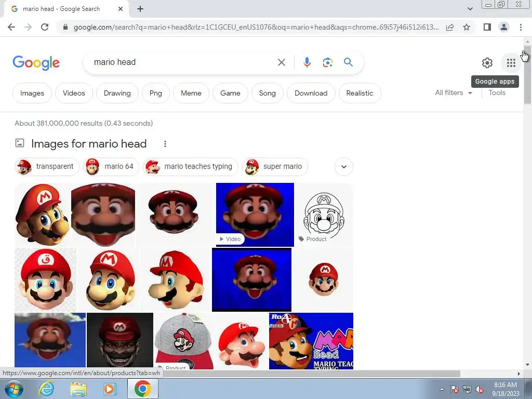Screen dimensions: 532x399
Task: Open the Google apps grid icon
Action: point(511,63)
